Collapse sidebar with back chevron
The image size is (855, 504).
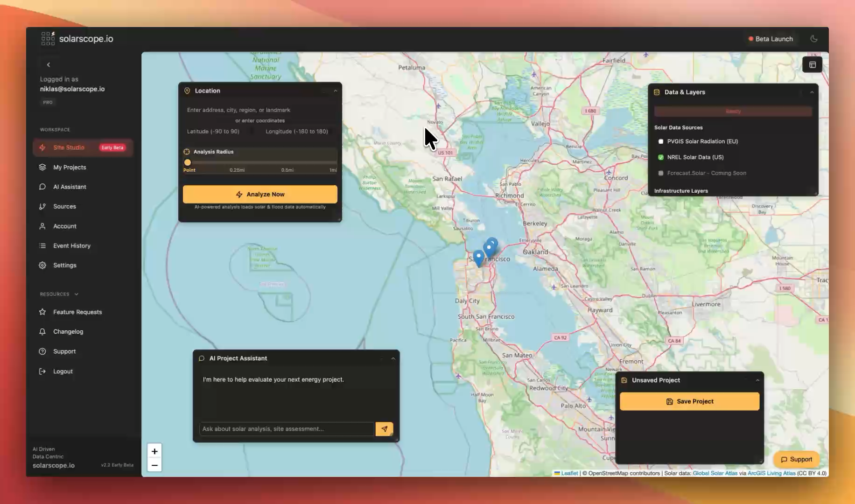(49, 65)
